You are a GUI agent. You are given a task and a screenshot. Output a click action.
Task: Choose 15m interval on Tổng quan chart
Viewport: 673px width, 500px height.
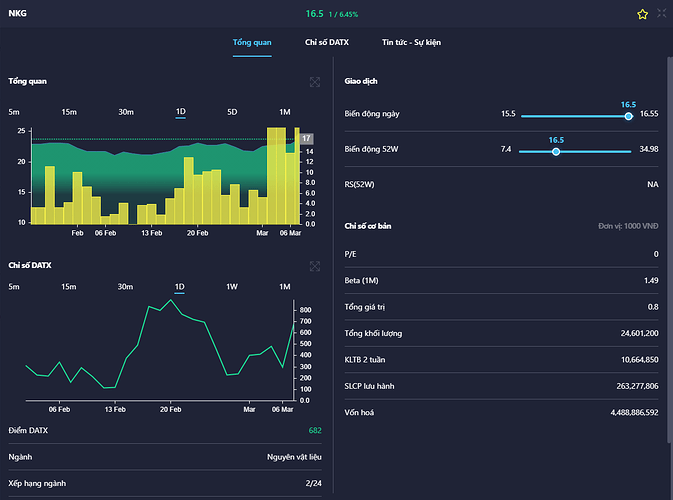pyautogui.click(x=69, y=112)
